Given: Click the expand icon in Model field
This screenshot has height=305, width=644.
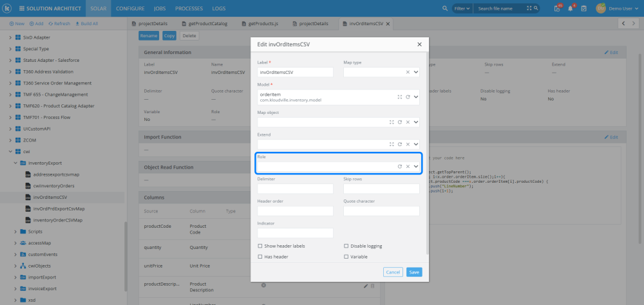Looking at the screenshot, I should [400, 97].
